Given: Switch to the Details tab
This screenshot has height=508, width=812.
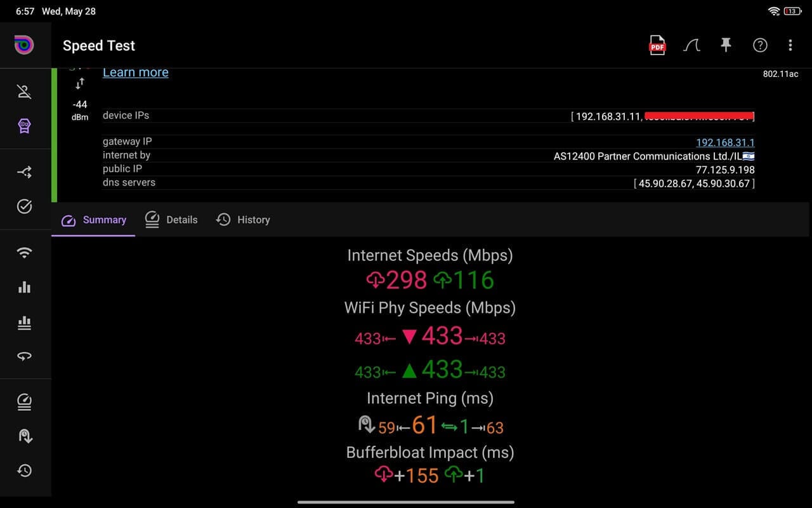Looking at the screenshot, I should tap(171, 220).
